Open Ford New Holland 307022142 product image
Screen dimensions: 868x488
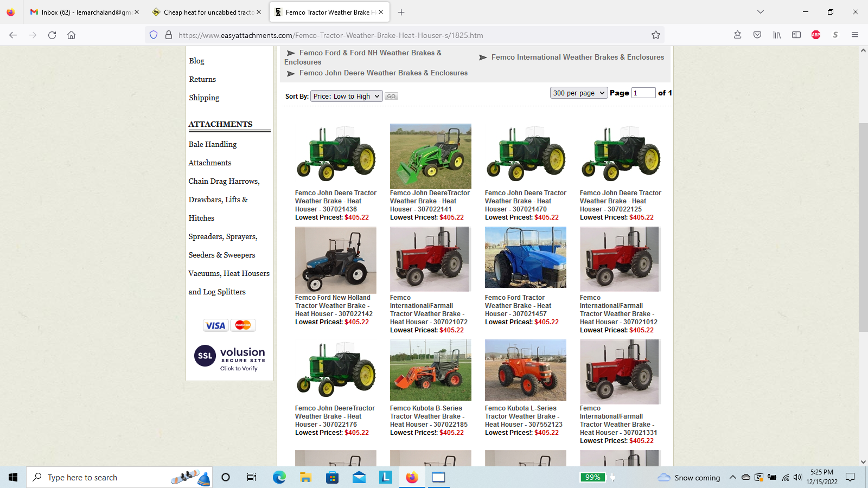coord(336,260)
